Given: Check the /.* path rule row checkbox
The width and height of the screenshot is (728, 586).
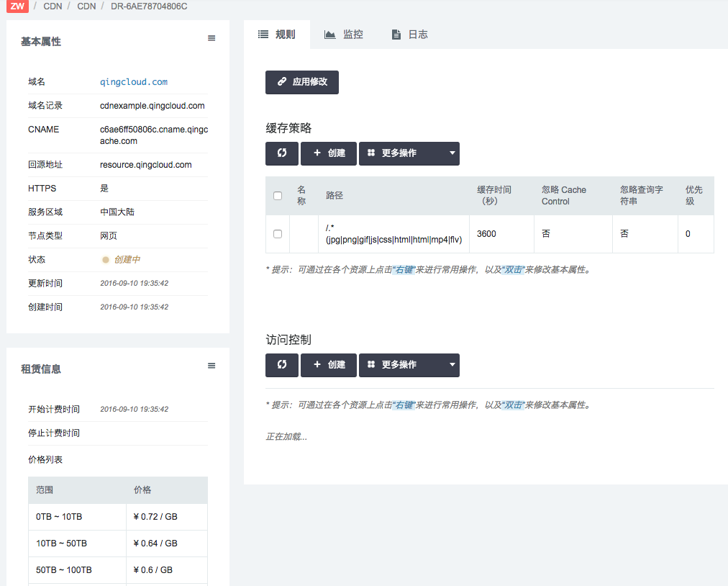Looking at the screenshot, I should 278,234.
